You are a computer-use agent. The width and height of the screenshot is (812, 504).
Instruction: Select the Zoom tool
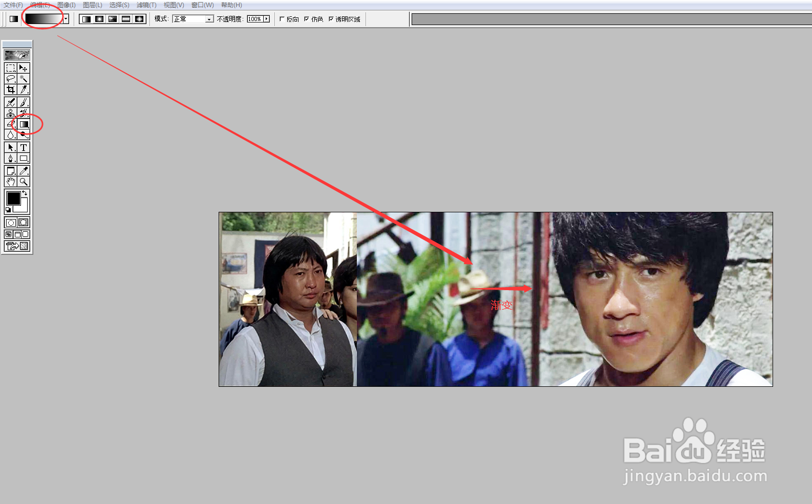(x=24, y=182)
